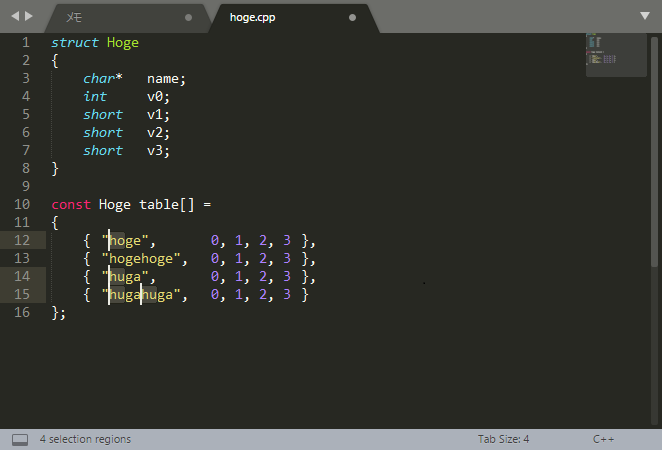Image resolution: width=662 pixels, height=450 pixels.
Task: Click line number 12 in gutter
Action: tap(22, 240)
